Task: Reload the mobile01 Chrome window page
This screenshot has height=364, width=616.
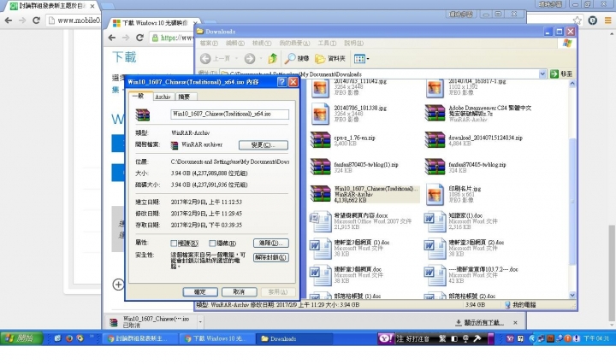Action: [36, 20]
